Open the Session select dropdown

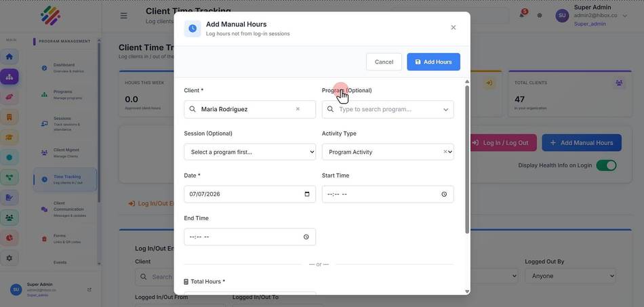coord(249,152)
